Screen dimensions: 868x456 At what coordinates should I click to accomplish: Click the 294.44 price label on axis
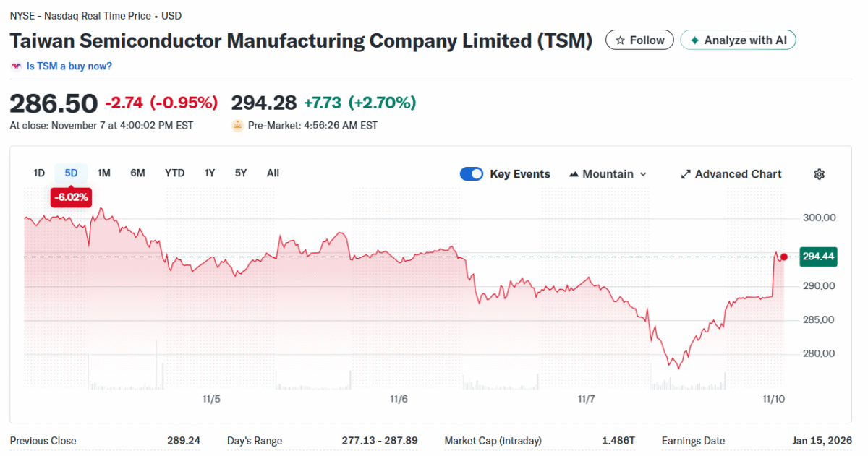(818, 257)
